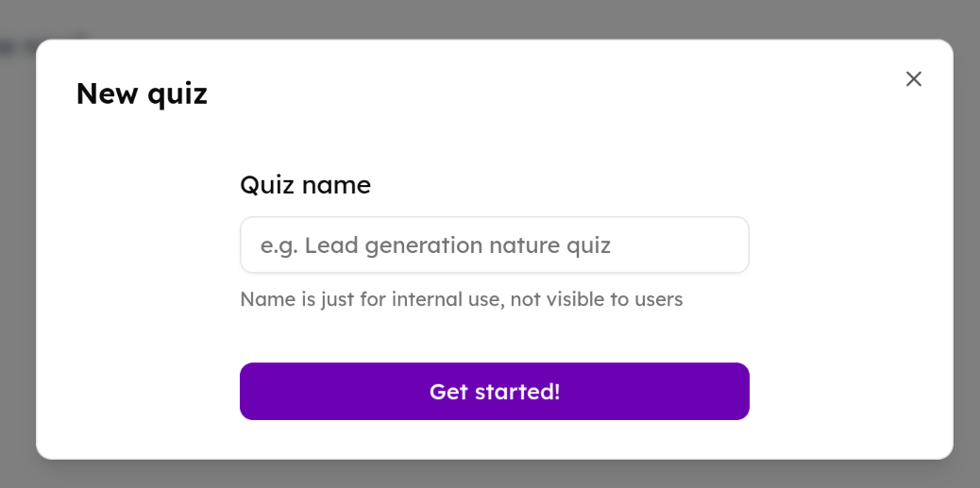Confirm the quiz name with Get started!
The width and height of the screenshot is (980, 488).
(494, 391)
